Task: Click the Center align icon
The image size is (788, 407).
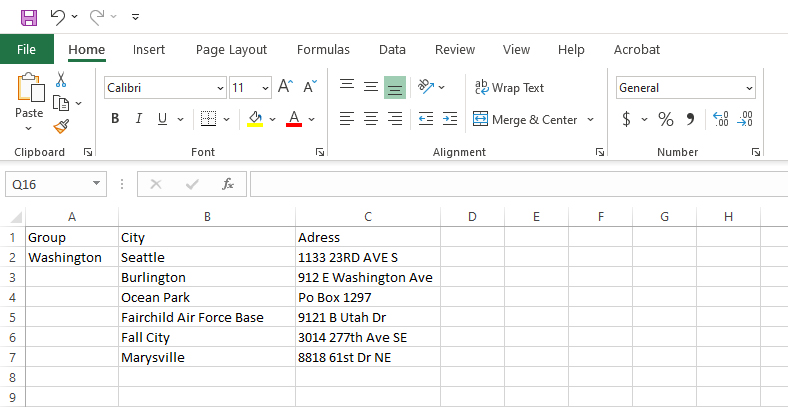Action: [371, 119]
